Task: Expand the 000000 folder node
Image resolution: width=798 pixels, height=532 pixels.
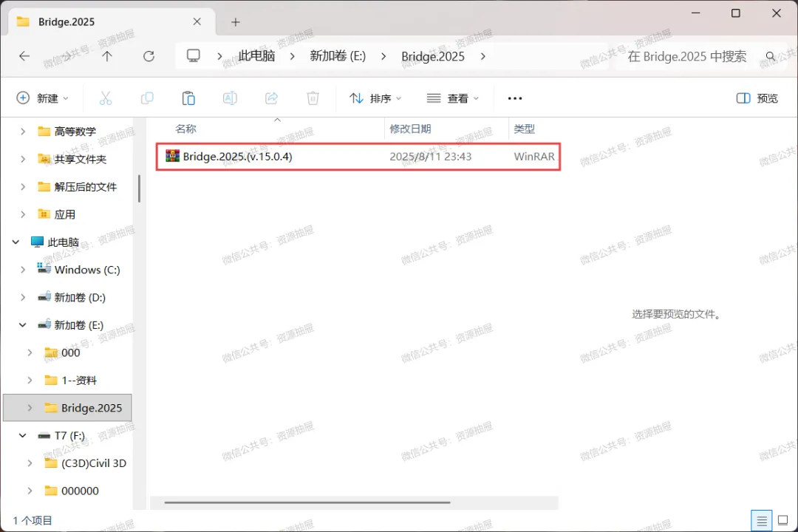Action: (30, 491)
